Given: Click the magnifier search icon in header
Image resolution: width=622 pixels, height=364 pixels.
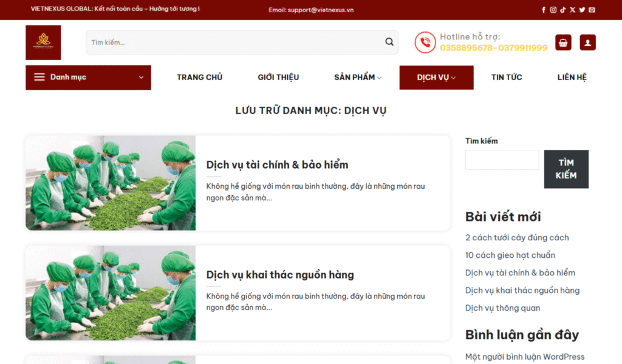Looking at the screenshot, I should pyautogui.click(x=389, y=42).
